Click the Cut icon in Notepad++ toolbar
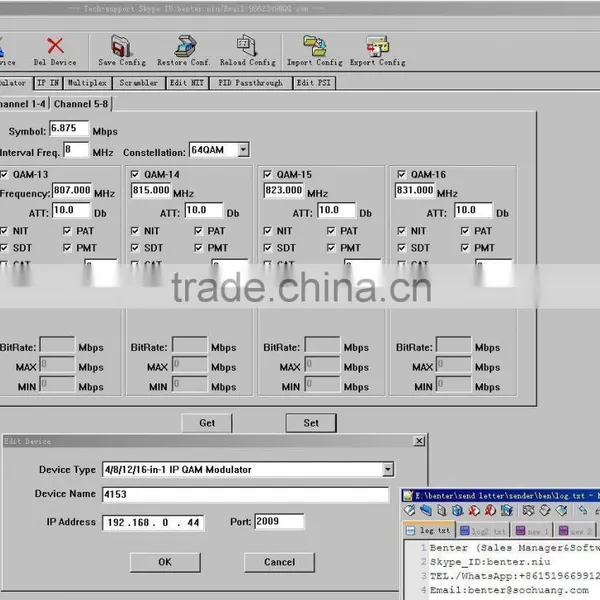This screenshot has width=600, height=600. point(528,510)
